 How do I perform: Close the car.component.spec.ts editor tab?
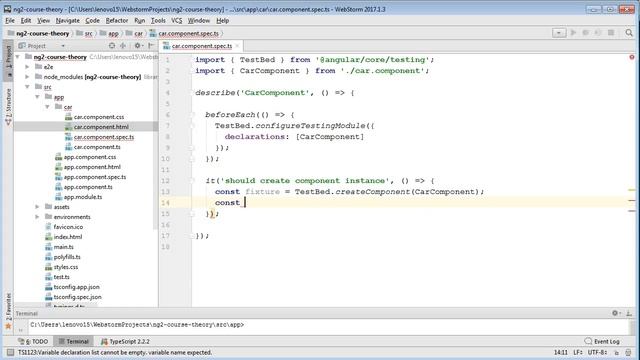click(237, 46)
